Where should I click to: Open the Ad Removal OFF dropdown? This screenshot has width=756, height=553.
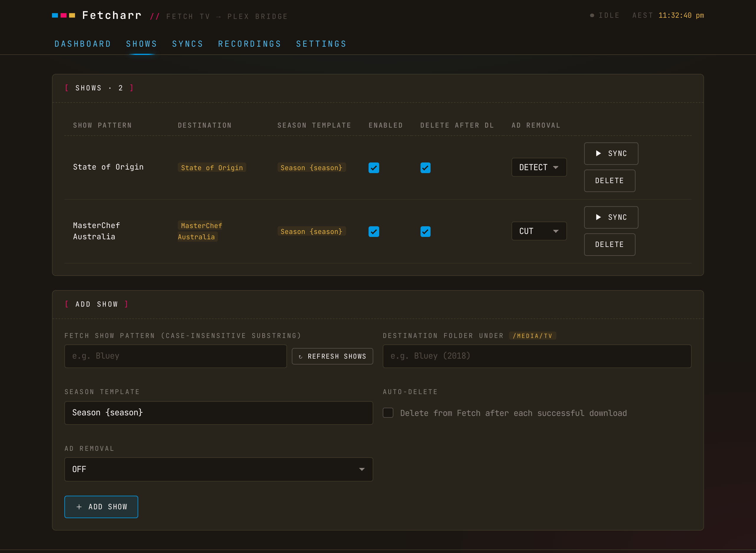click(x=219, y=470)
